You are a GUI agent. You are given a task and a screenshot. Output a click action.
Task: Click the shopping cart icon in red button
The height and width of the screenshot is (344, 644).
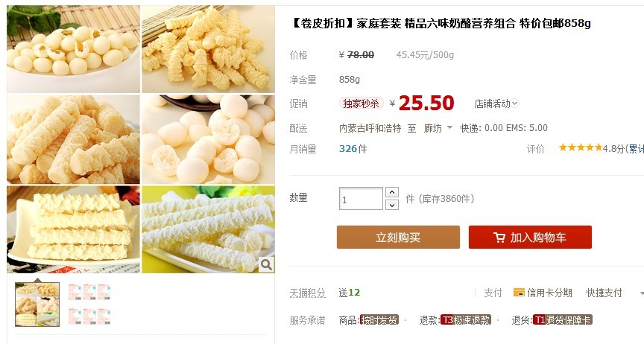coord(499,238)
